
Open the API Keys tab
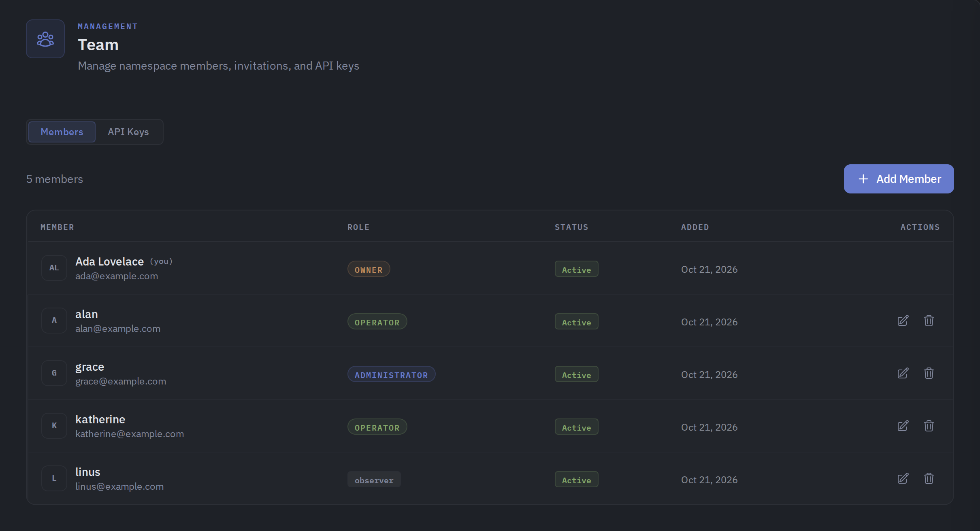128,132
